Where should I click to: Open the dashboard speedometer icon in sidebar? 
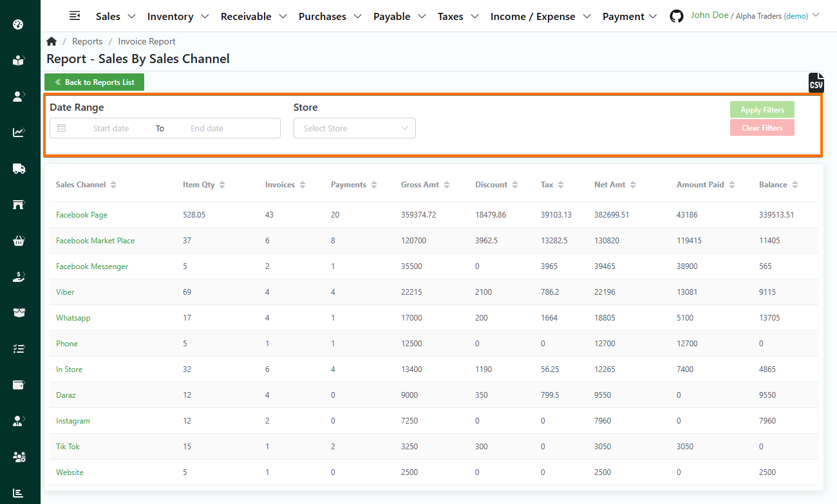(x=19, y=24)
